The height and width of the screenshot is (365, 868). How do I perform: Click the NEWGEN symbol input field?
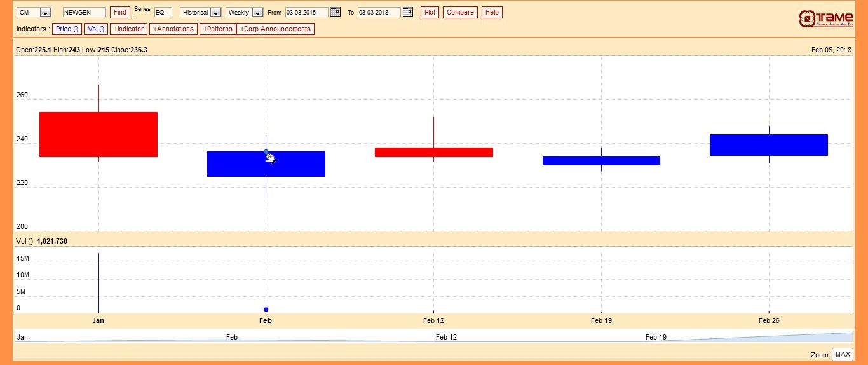click(84, 13)
